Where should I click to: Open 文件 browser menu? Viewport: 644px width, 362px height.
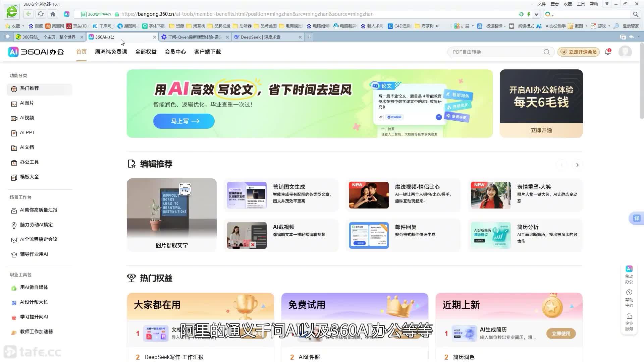(x=542, y=4)
